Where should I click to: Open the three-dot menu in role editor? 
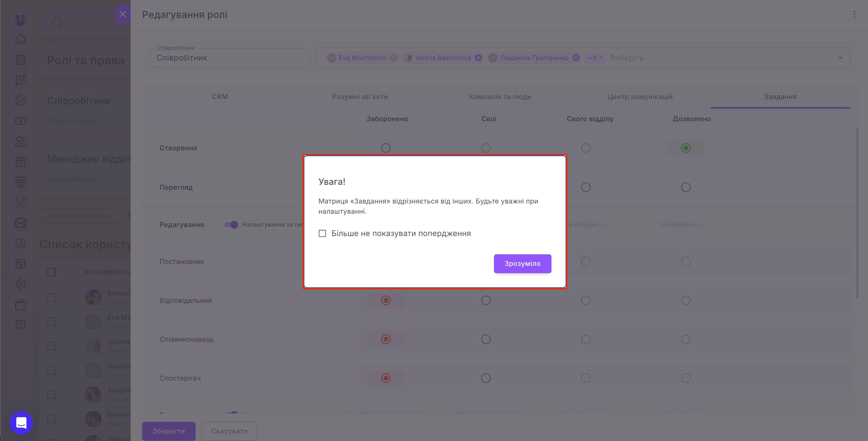pyautogui.click(x=854, y=15)
